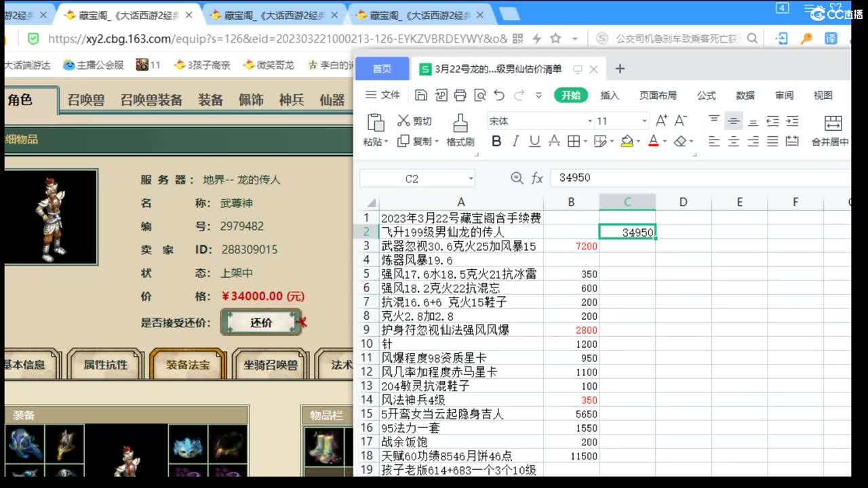Open the 微笑哥龙 bookmark
Viewport: 868px width, 488px height.
(268, 65)
